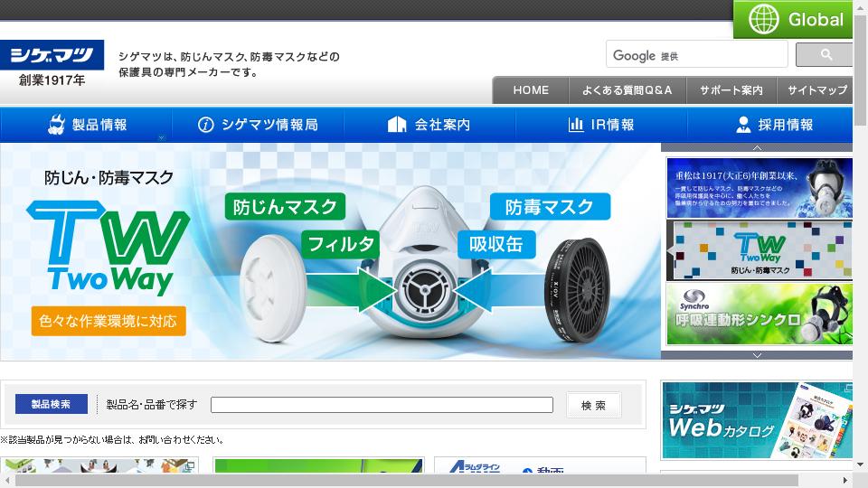Select the TW Two Way thumbnail
The height and width of the screenshot is (488, 868).
[759, 250]
